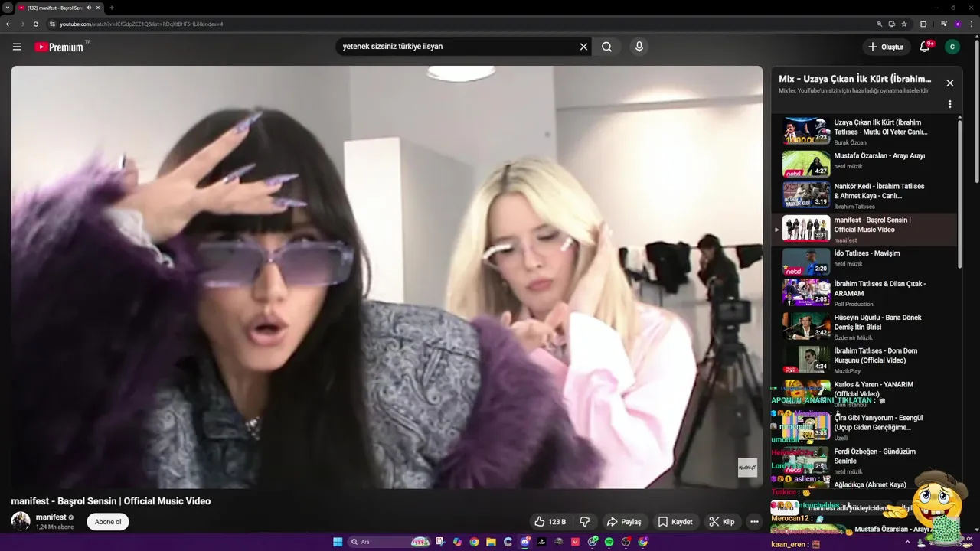980x551 pixels.
Task: Go back in browser history
Action: (8, 24)
